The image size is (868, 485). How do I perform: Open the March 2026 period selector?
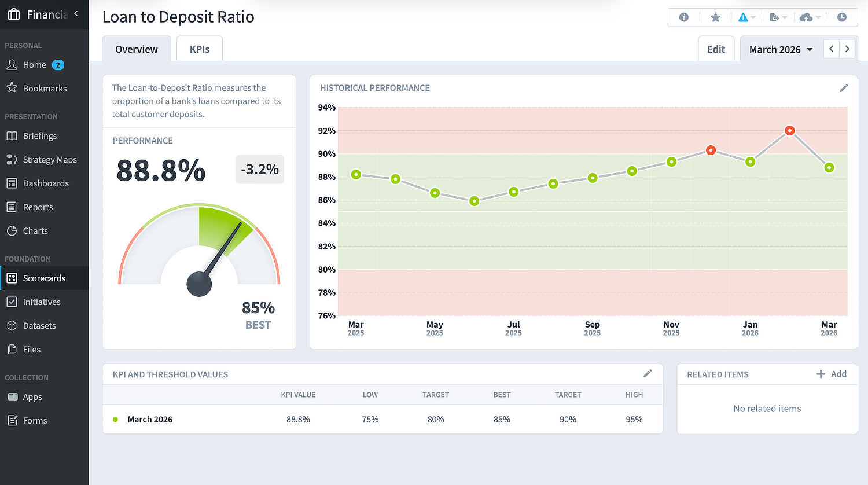780,50
